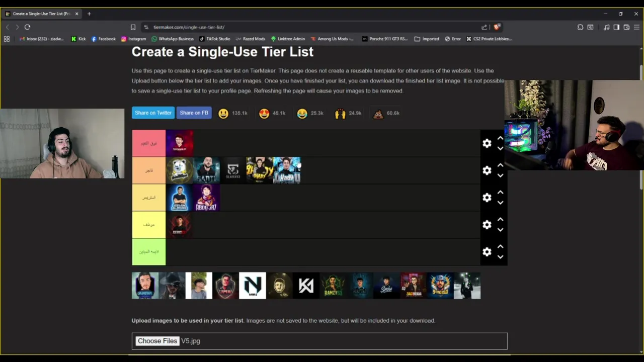Open the browser hamburger menu
Viewport: 644px width, 362px height.
[x=637, y=27]
